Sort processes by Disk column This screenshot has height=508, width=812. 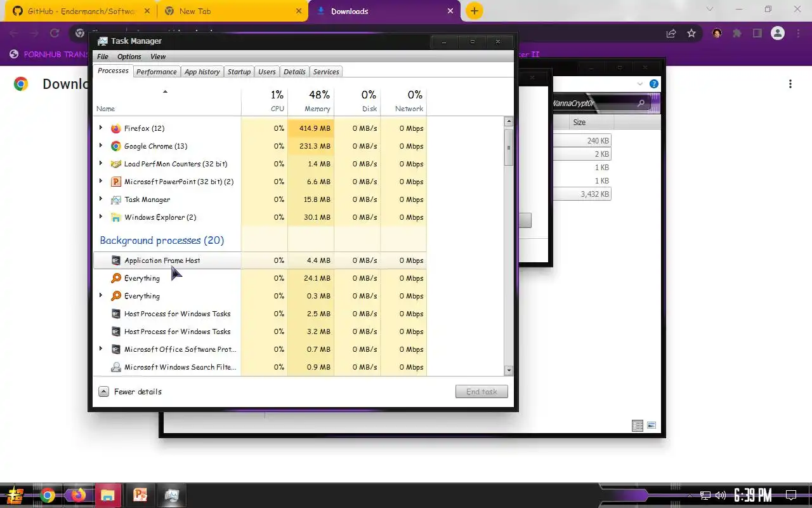click(x=357, y=102)
